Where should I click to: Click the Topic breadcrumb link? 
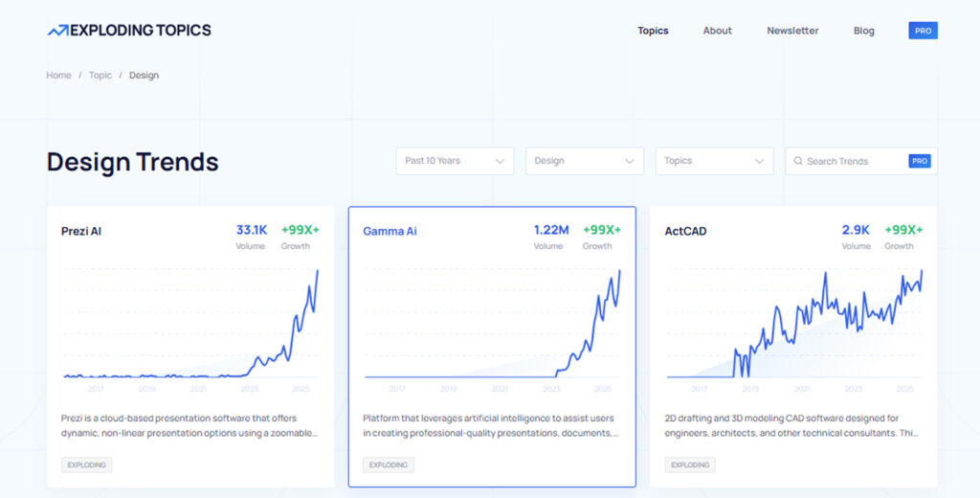click(100, 76)
